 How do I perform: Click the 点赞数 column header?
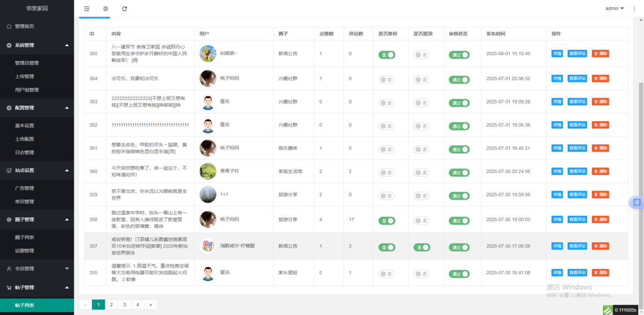[326, 34]
